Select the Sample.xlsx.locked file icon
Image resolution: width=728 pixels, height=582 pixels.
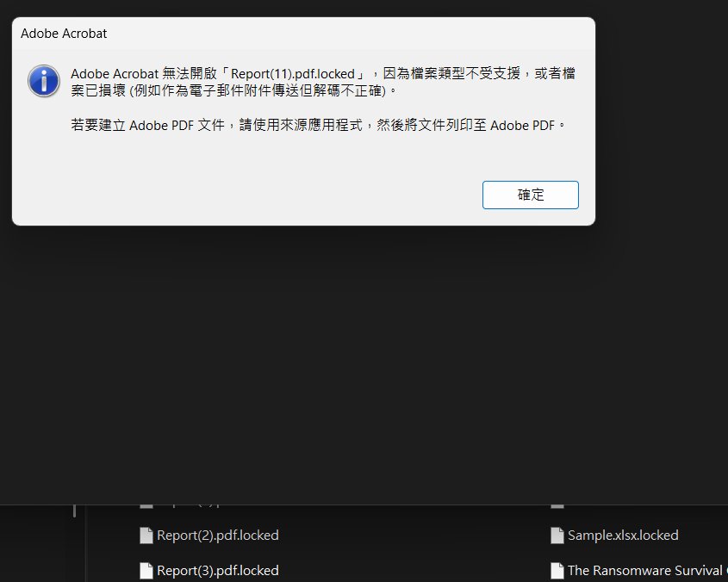pyautogui.click(x=557, y=536)
